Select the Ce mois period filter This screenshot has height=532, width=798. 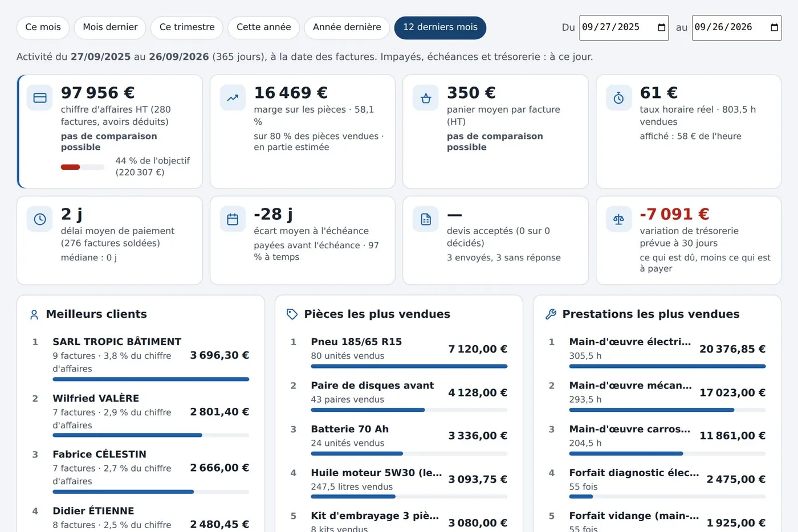pos(43,27)
